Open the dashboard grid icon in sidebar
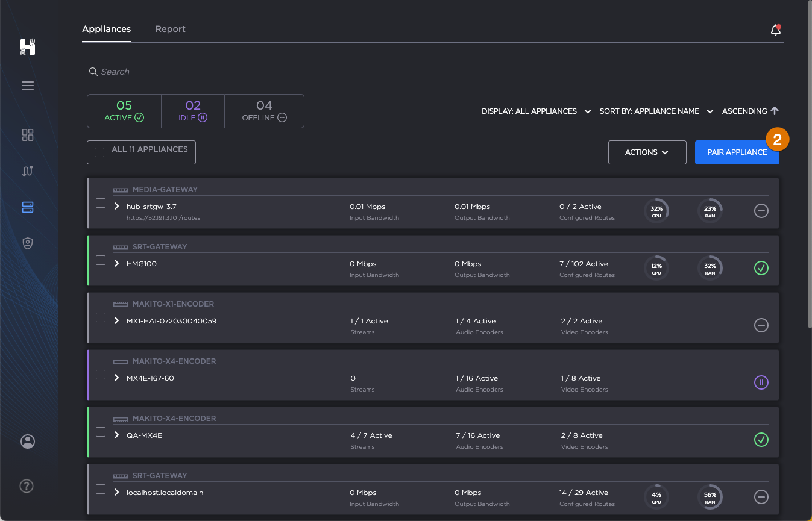Screen dimensions: 812x521 [28, 135]
